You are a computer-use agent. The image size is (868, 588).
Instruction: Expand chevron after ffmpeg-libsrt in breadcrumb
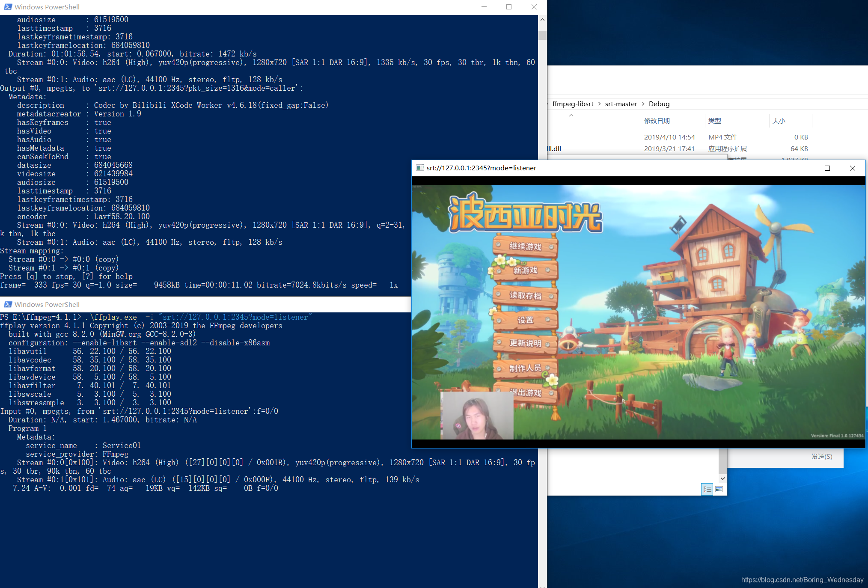(x=599, y=104)
